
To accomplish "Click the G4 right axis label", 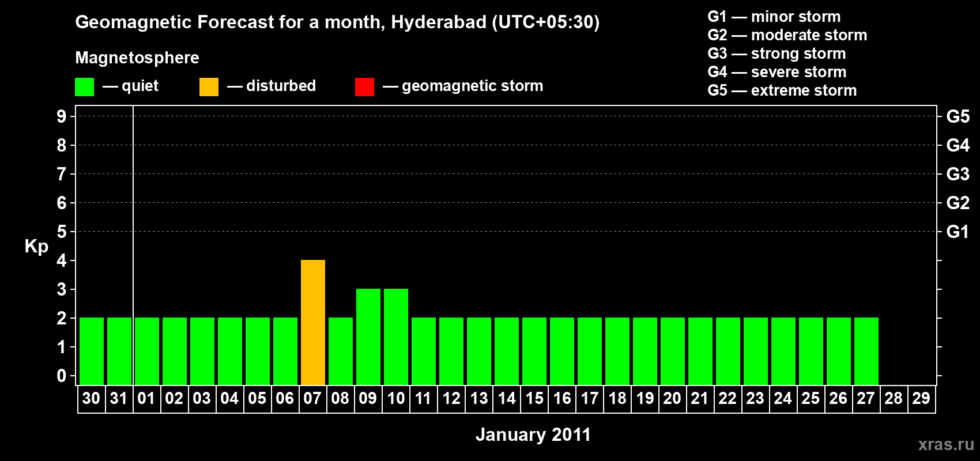I will point(958,145).
